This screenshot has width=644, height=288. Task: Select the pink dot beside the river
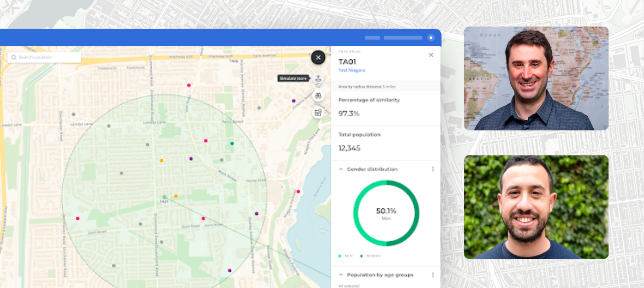[298, 191]
